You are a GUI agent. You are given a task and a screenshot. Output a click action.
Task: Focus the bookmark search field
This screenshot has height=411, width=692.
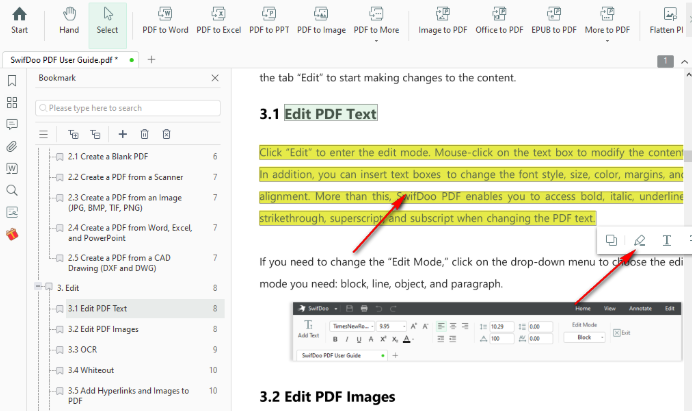click(128, 108)
